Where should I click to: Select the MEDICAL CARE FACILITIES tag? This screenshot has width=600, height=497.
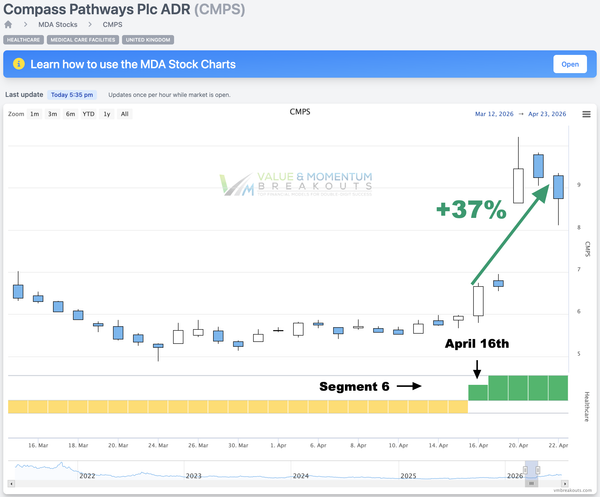point(83,40)
